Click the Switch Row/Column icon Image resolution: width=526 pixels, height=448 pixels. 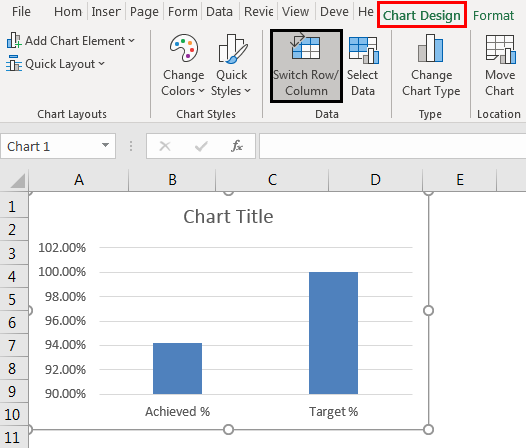[x=306, y=47]
